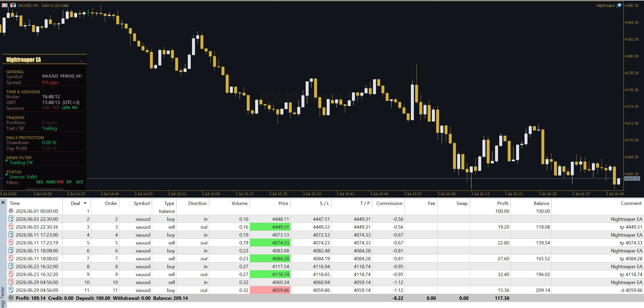Viewport: 644px width, 308px height.
Task: Click the sell-out icon for 2026.06.03 22:30:36
Action: 11,227
